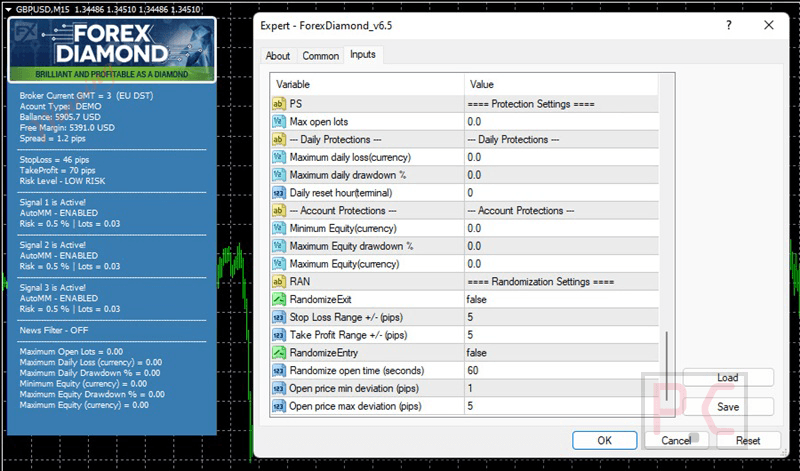Image resolution: width=800 pixels, height=471 pixels.
Task: Click 'News Filter - OFF' text on chart panel
Action: (54, 330)
